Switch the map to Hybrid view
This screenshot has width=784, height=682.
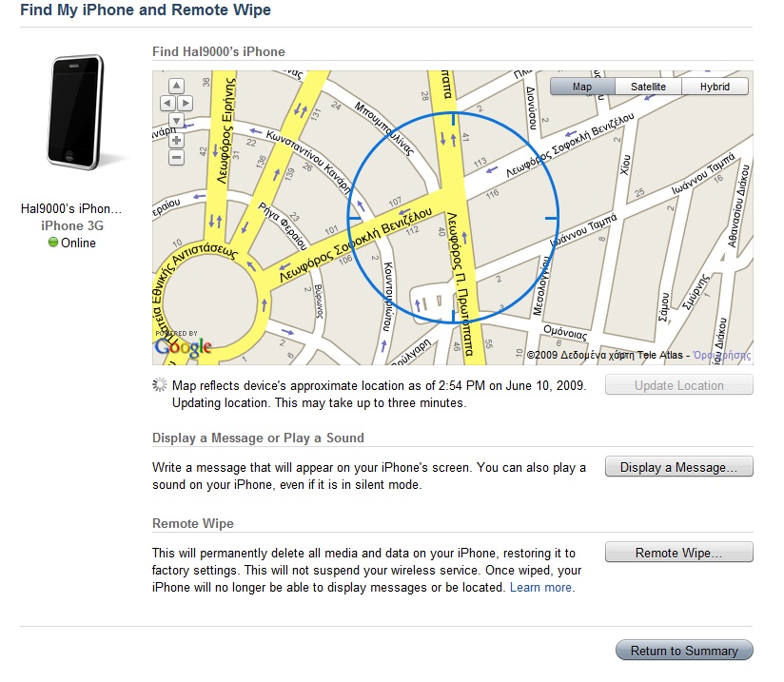[715, 87]
